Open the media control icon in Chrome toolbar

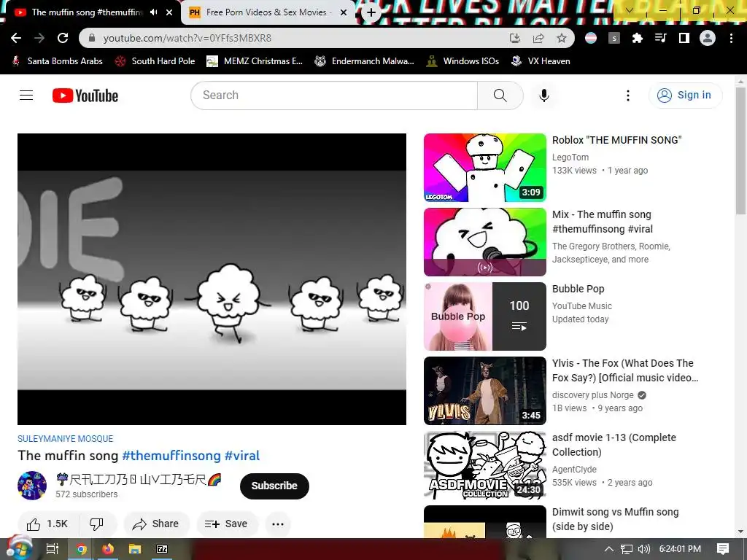click(661, 38)
